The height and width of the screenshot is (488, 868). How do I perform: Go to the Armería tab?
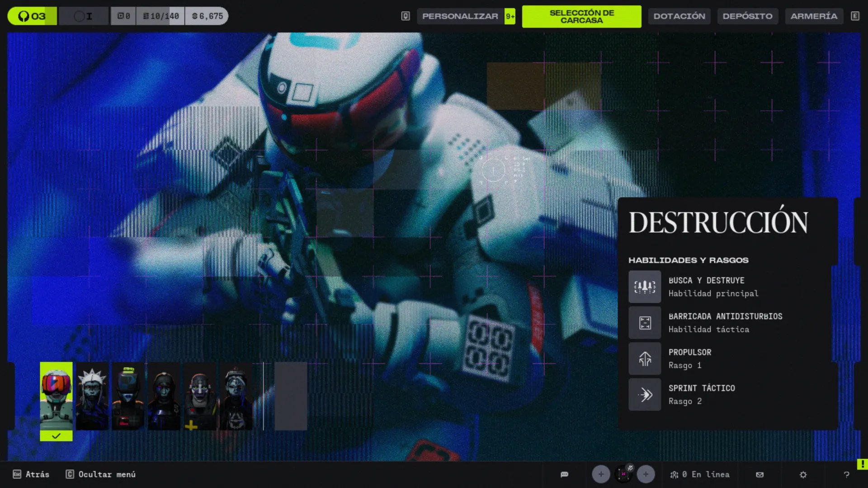click(814, 16)
